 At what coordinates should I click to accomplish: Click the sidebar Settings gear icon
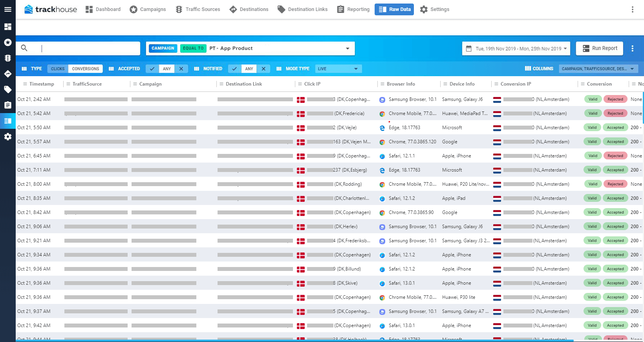pos(7,137)
